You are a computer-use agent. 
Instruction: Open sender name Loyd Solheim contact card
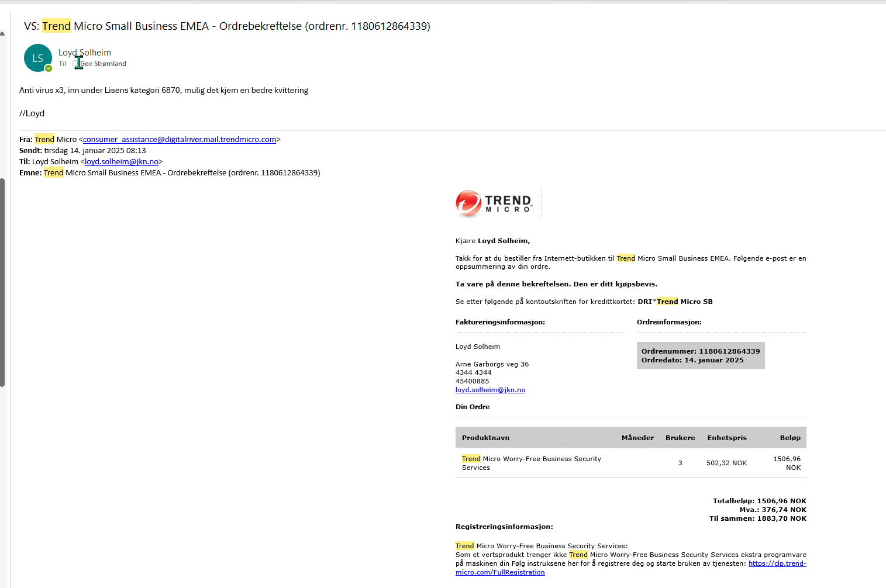tap(85, 53)
